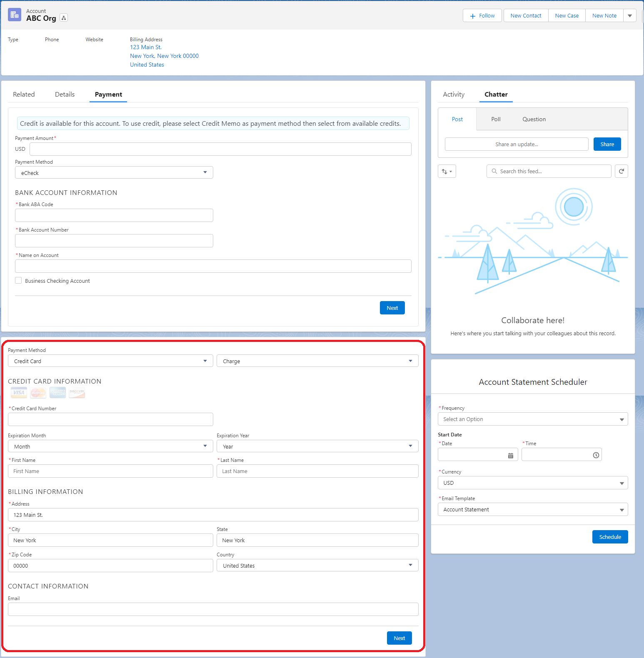Image resolution: width=644 pixels, height=658 pixels.
Task: Open the Frequency Select an Option dropdown
Action: point(532,419)
